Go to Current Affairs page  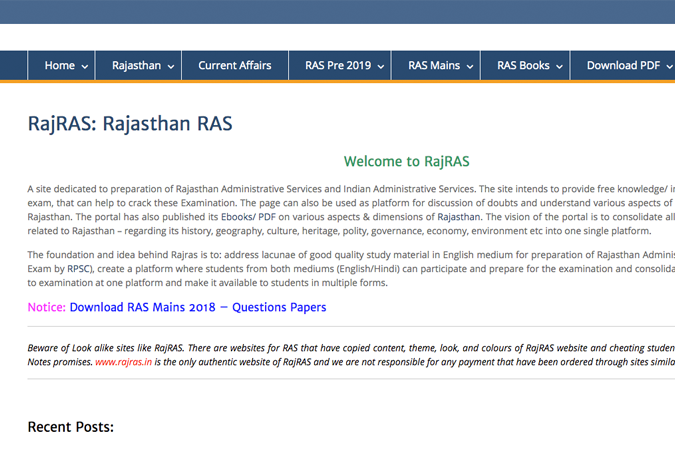click(234, 66)
